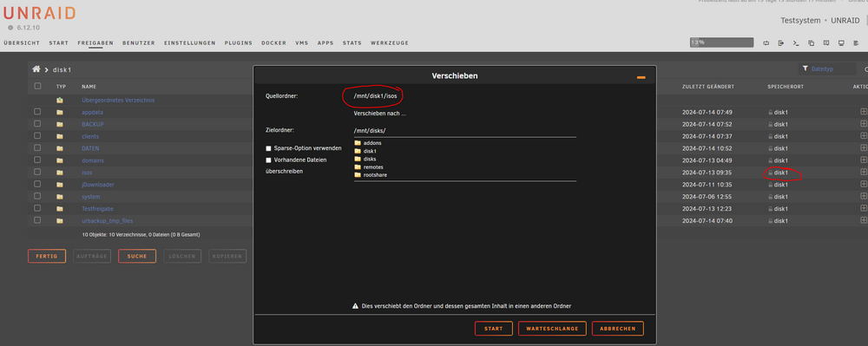Screen dimensions: 868x346
Task: Click the 13% progress bar
Action: tap(721, 42)
